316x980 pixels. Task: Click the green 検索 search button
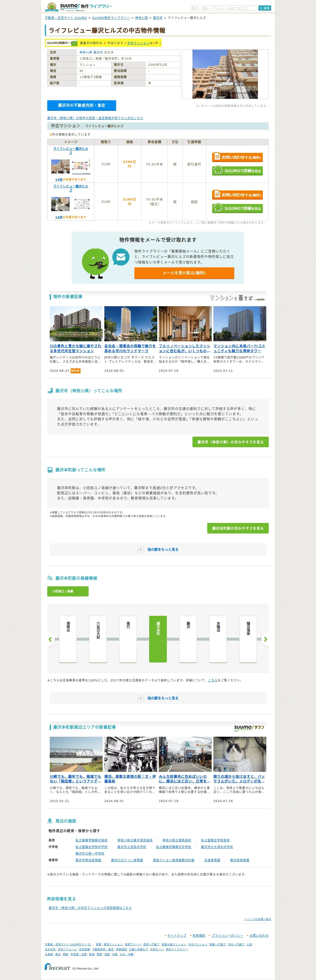point(265,8)
